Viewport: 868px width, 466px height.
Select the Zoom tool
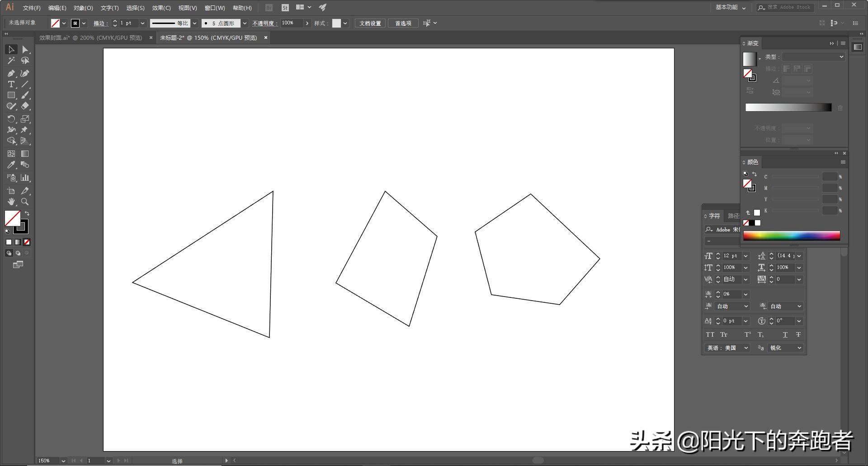coord(25,202)
